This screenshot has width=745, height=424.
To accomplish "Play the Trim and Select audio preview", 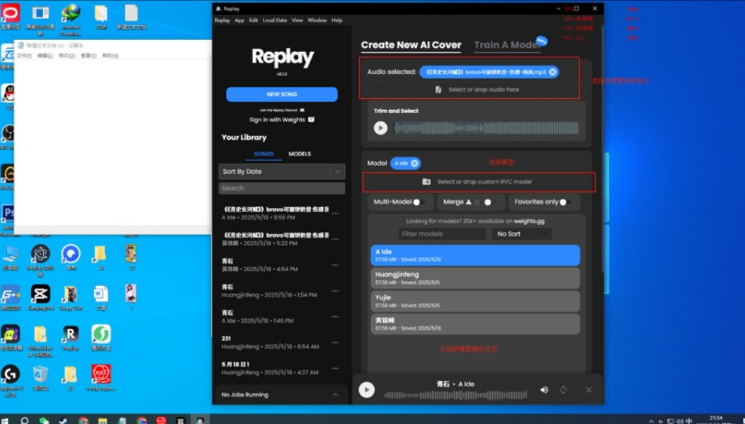I will point(380,128).
